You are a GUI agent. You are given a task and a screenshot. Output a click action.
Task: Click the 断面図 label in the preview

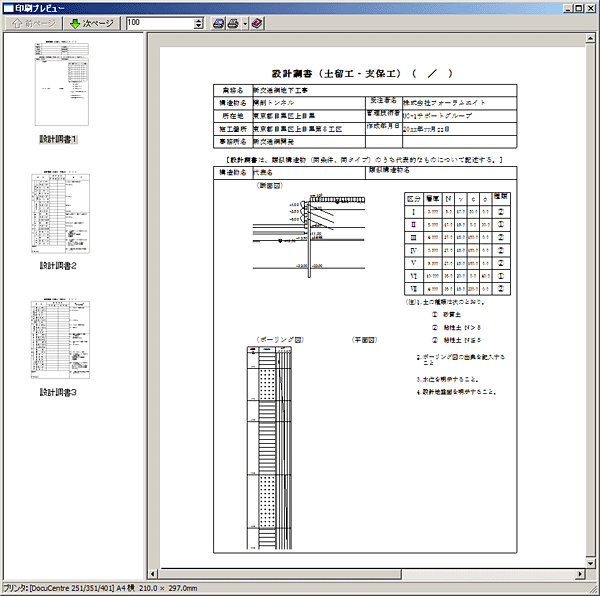[270, 186]
